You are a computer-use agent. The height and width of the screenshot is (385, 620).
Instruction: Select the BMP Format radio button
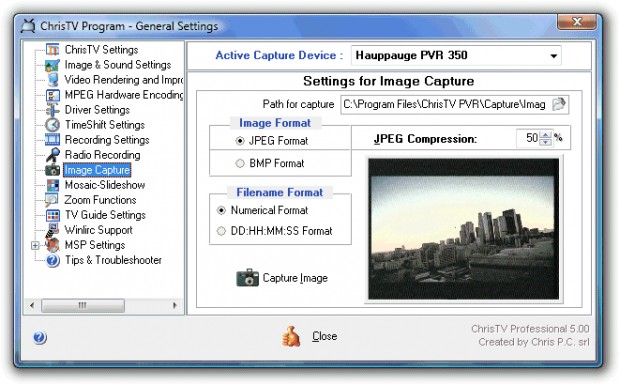pos(240,163)
